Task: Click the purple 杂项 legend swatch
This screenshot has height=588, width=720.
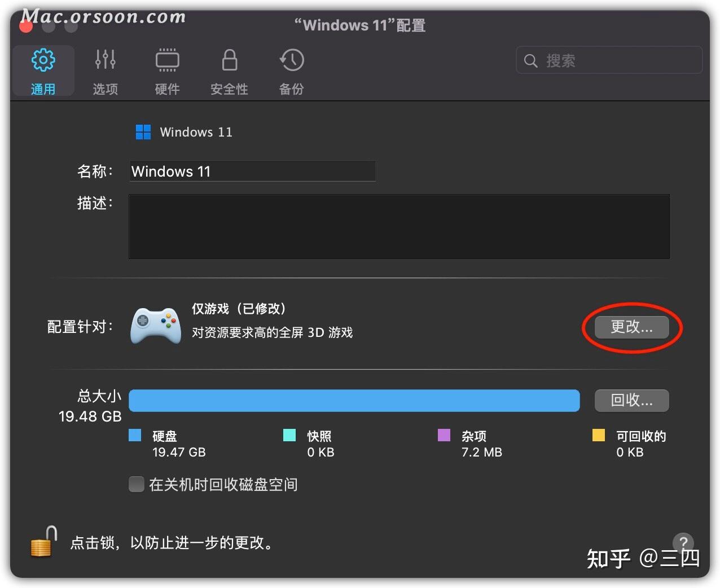Action: (x=444, y=435)
